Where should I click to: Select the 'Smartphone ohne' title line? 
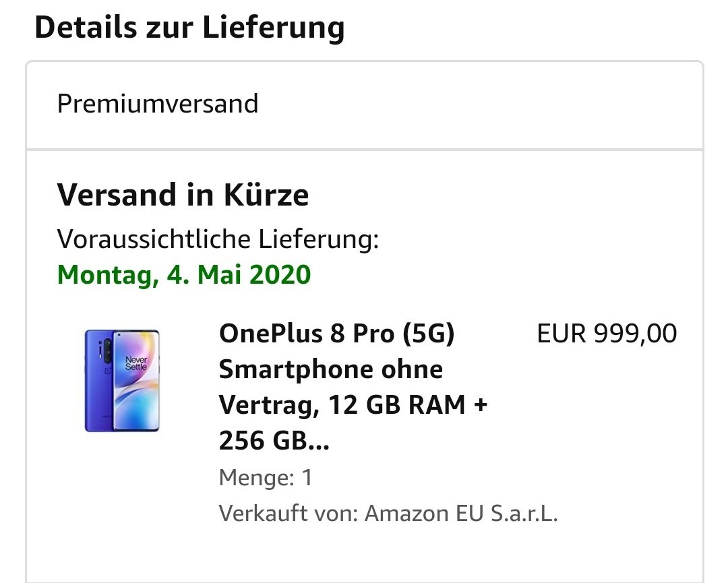coord(330,369)
